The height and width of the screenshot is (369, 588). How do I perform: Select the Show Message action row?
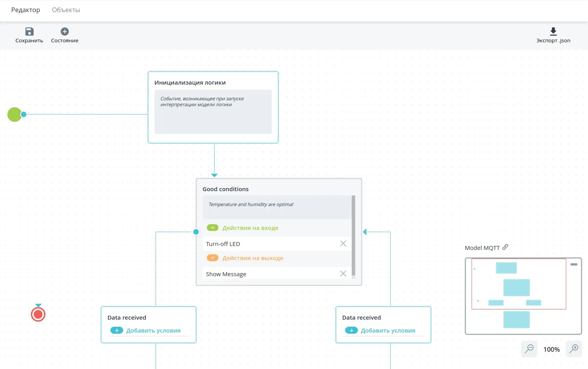(x=277, y=273)
